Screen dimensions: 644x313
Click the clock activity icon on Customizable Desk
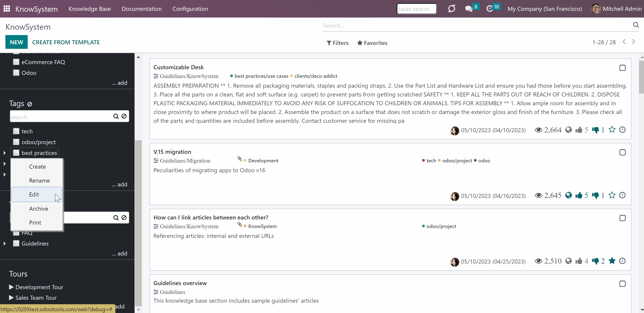pos(622,130)
